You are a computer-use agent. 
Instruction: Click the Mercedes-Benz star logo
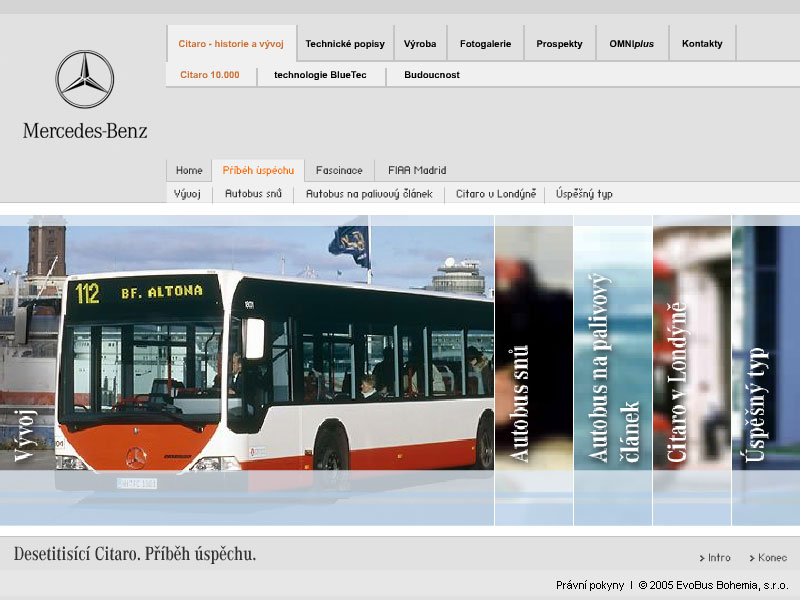84,80
